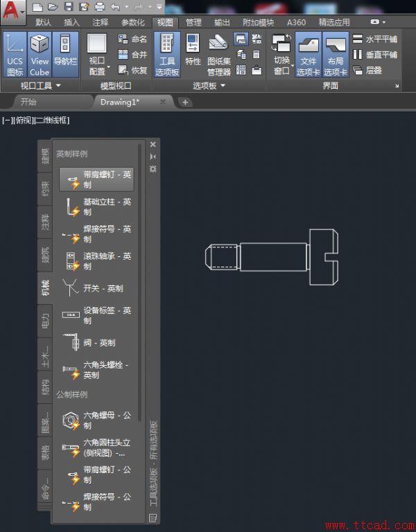Open the 精选应用 ribbon tab
This screenshot has width=416, height=532.
tap(334, 22)
